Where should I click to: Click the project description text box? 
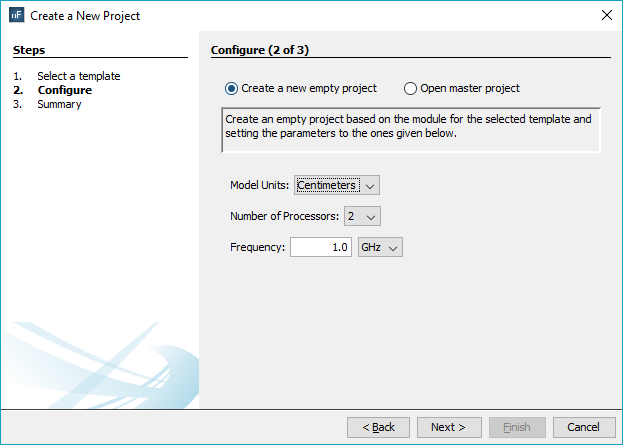410,130
